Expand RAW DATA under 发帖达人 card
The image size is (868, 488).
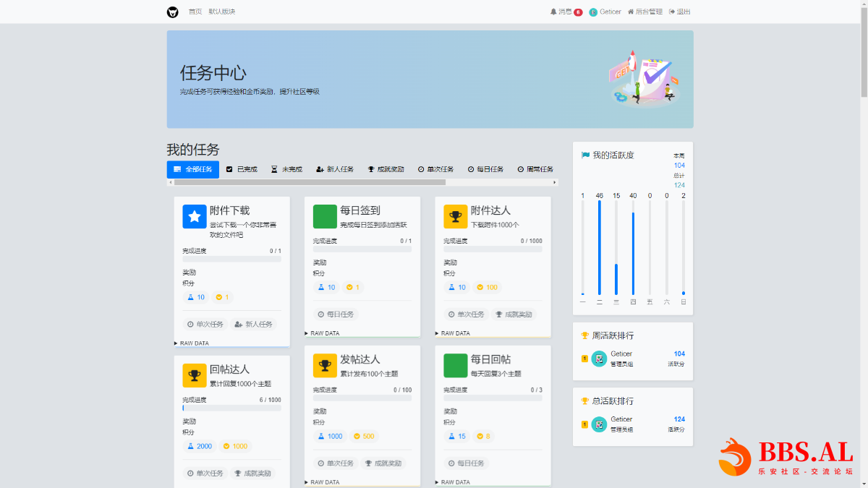(322, 482)
